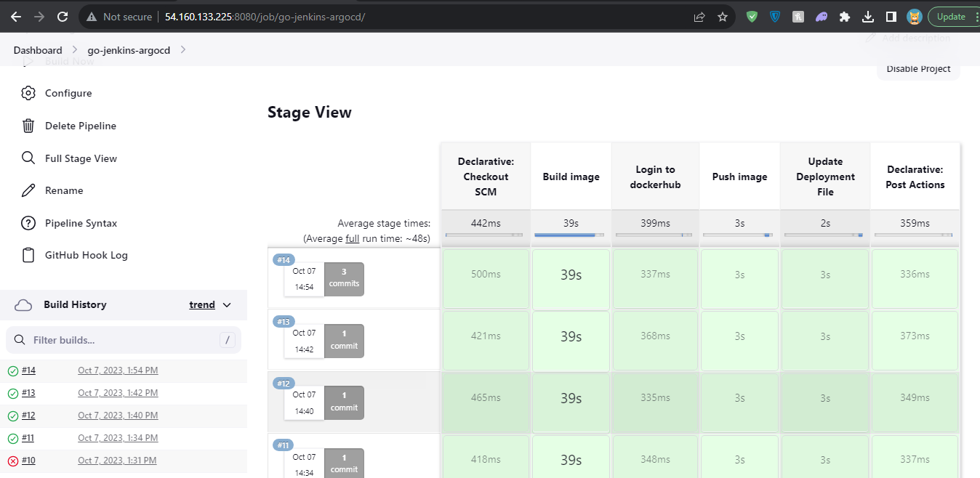Click the Build History cloud icon
Screen dimensions: 980x478
23,305
